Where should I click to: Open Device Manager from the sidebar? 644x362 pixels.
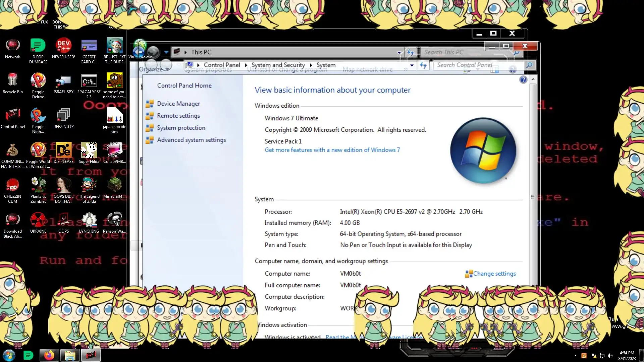tap(178, 104)
